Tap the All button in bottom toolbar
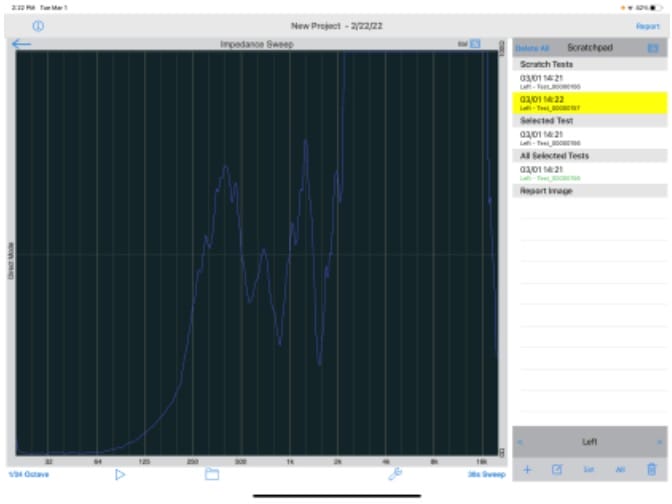This screenshot has height=504, width=672. (x=620, y=468)
